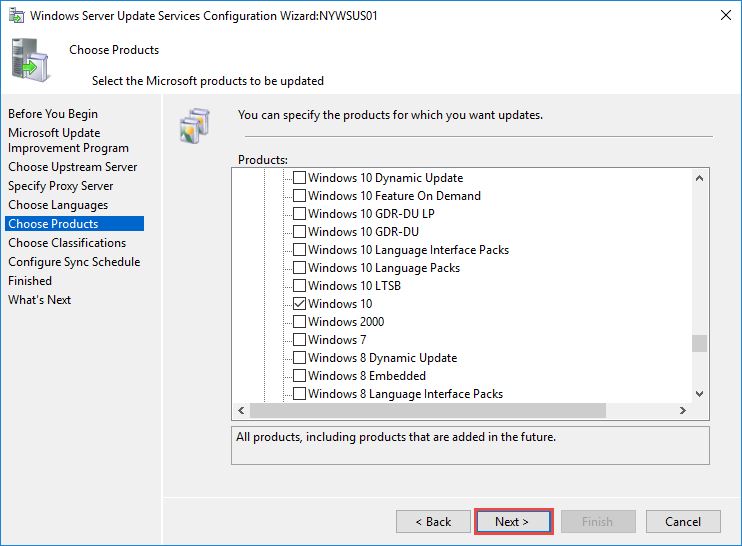742x546 pixels.
Task: Open Microsoft Update Improvement Program step
Action: tap(68, 141)
